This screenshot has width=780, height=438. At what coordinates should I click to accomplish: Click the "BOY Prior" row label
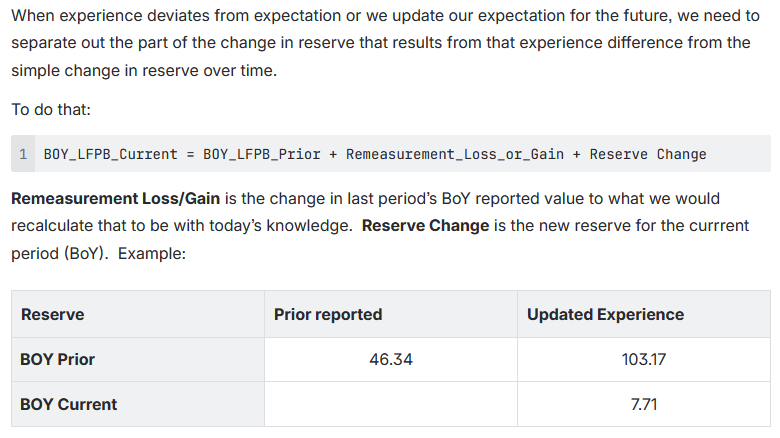[x=58, y=359]
